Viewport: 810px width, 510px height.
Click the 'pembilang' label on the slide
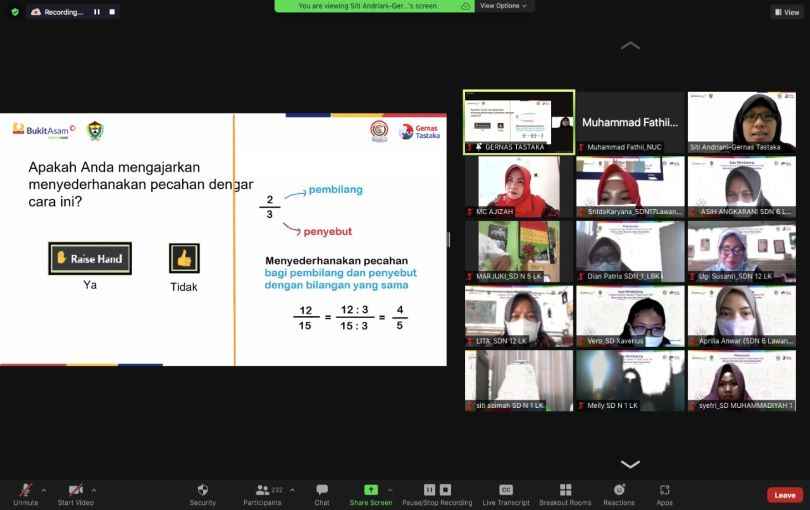(336, 190)
